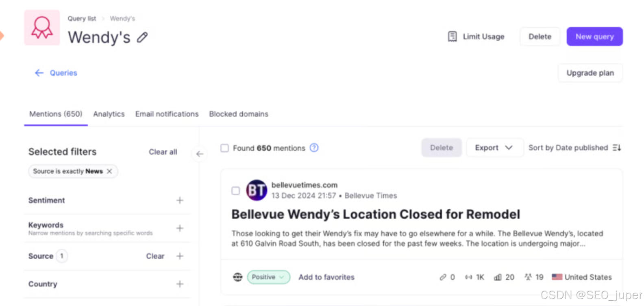This screenshot has width=644, height=306.
Task: Click the Limit Usage receipt icon
Action: pos(452,37)
